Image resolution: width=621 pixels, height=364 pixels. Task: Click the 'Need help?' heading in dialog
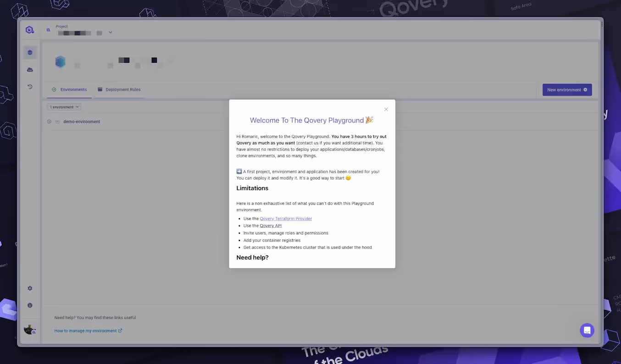[252, 257]
